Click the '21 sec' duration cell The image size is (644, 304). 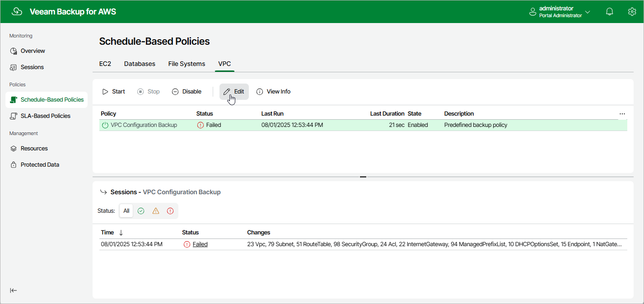coord(397,125)
